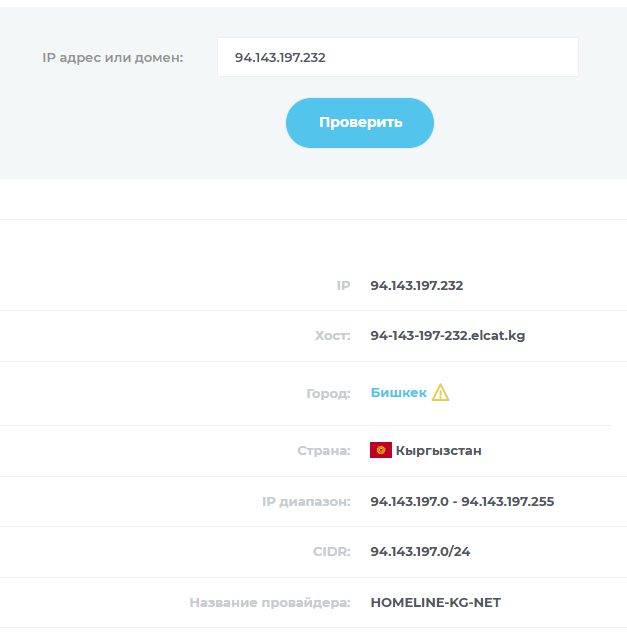The height and width of the screenshot is (638, 627).
Task: Click the Проверить button
Action: click(x=360, y=122)
